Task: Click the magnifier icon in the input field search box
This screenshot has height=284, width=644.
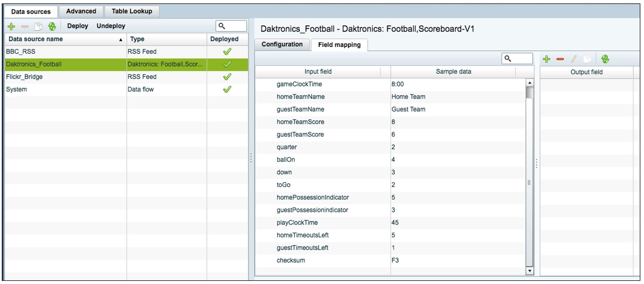Action: (x=508, y=58)
